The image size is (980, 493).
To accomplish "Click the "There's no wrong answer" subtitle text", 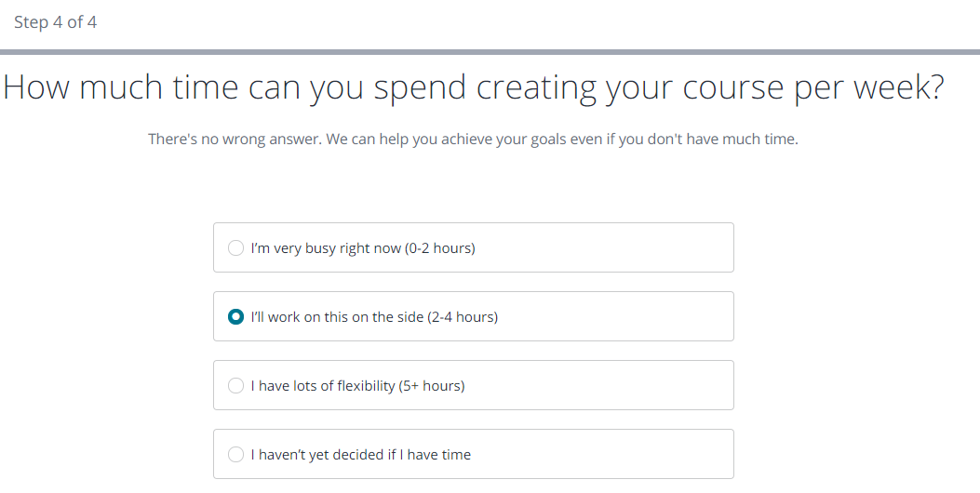I will [473, 140].
